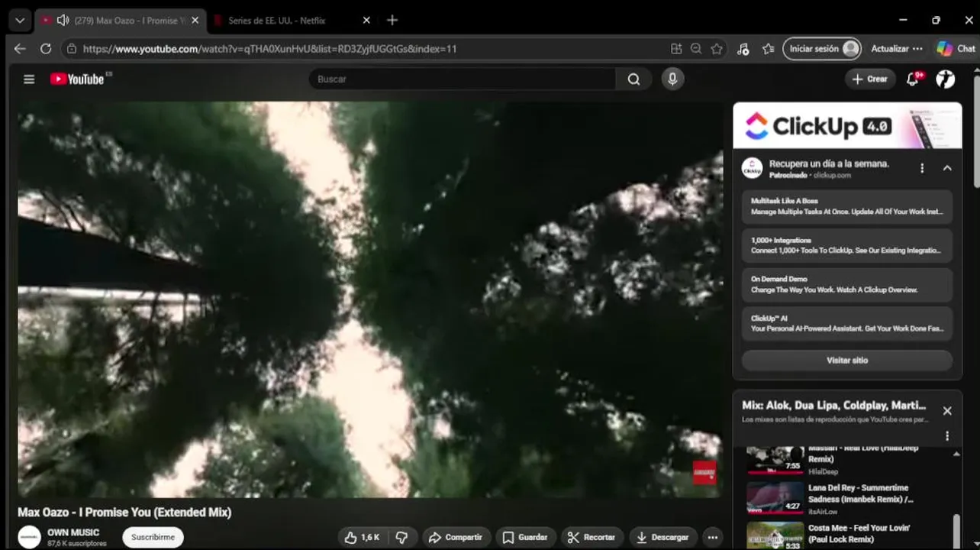980x550 pixels.
Task: Go back with browser back arrow
Action: (20, 48)
